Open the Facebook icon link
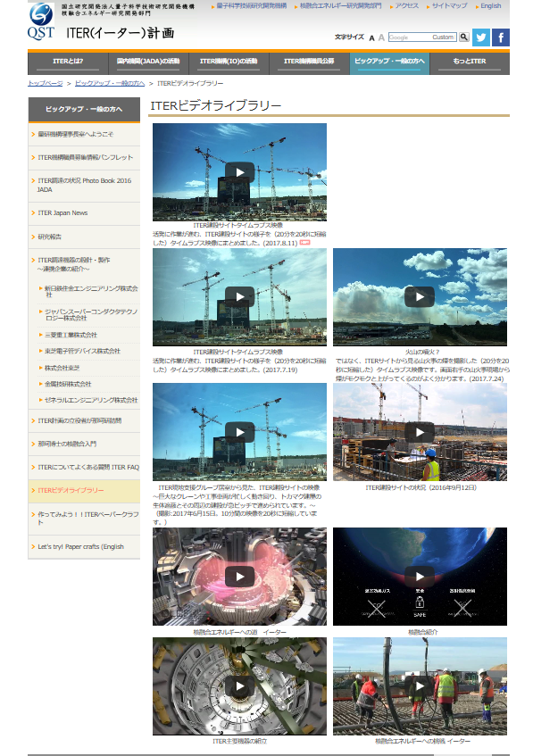 pyautogui.click(x=501, y=37)
